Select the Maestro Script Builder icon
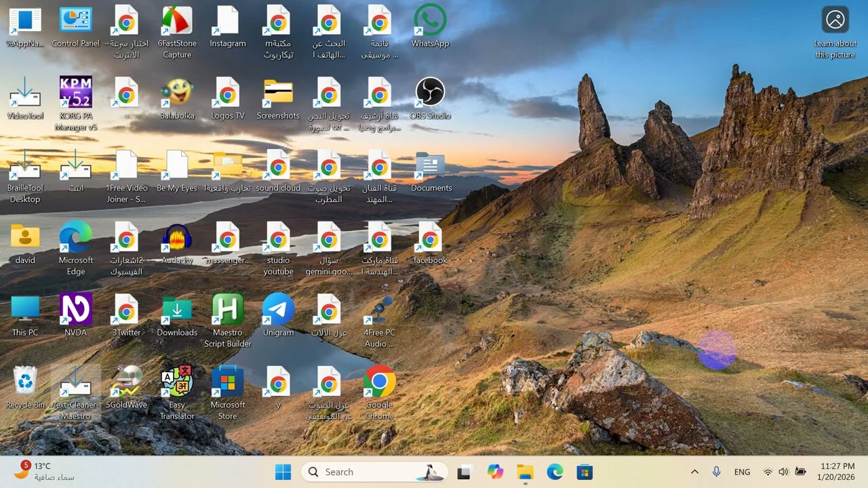Viewport: 868px width, 488px height. [228, 321]
